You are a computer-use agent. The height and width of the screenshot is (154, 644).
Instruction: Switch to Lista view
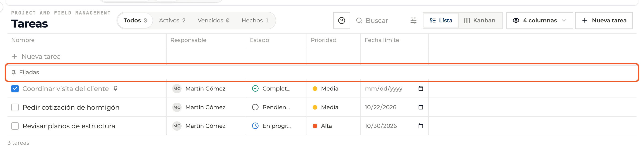[x=441, y=21]
